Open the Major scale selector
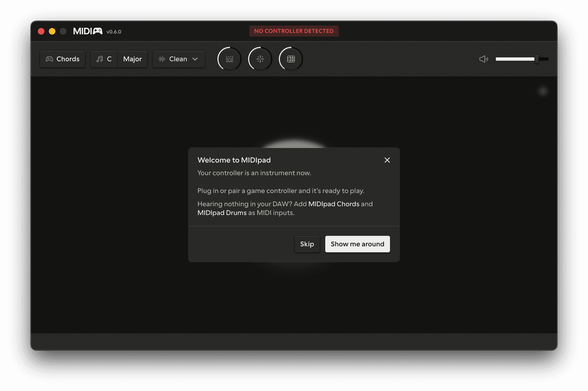This screenshot has width=588, height=391. [x=132, y=59]
